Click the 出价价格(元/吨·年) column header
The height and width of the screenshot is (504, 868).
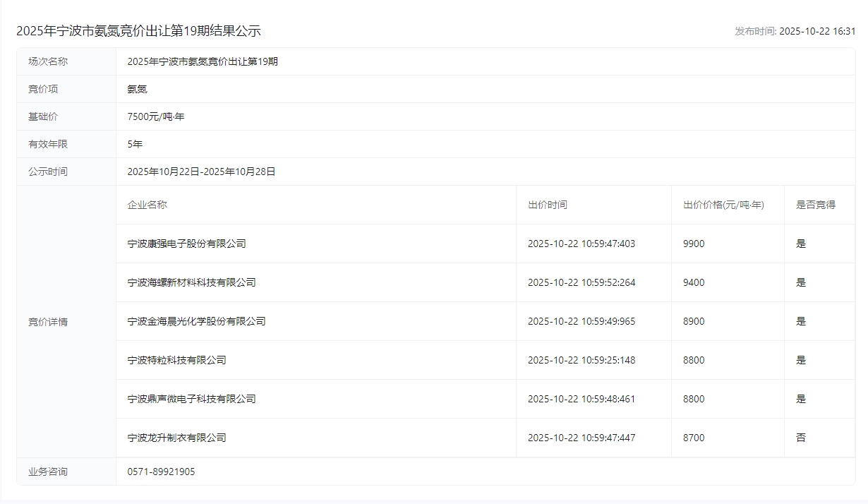(x=723, y=205)
